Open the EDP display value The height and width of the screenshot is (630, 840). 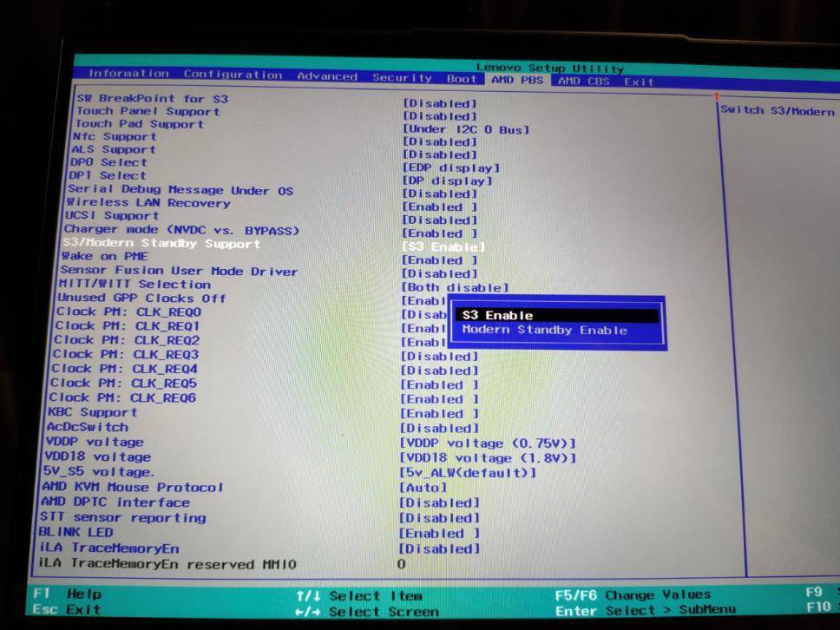(x=451, y=167)
